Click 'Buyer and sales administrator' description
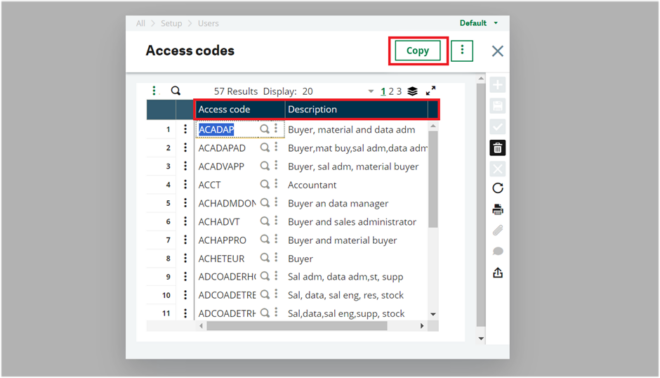 pyautogui.click(x=352, y=222)
